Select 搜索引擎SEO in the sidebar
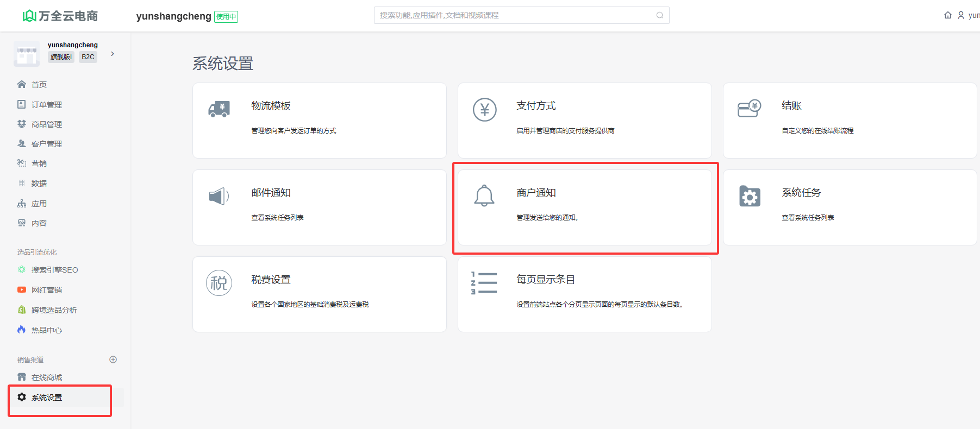This screenshot has height=429, width=980. click(x=54, y=270)
